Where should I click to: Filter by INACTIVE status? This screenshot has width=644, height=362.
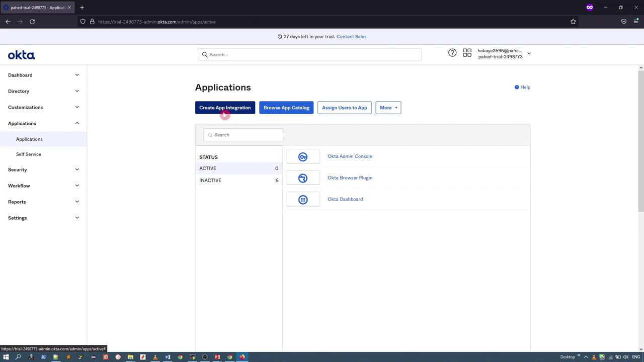(x=210, y=180)
